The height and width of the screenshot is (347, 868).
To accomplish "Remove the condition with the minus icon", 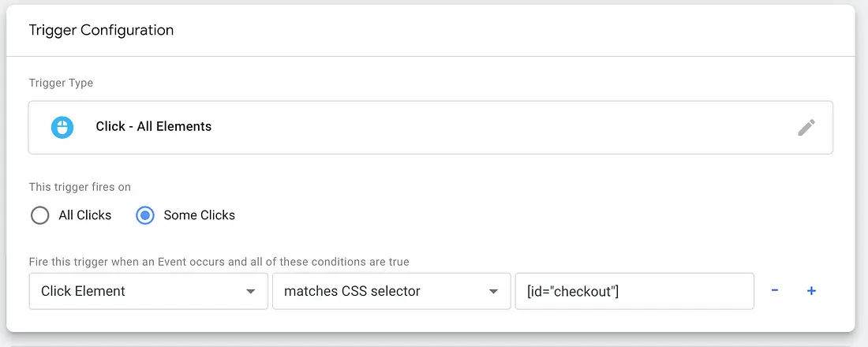I will [775, 290].
